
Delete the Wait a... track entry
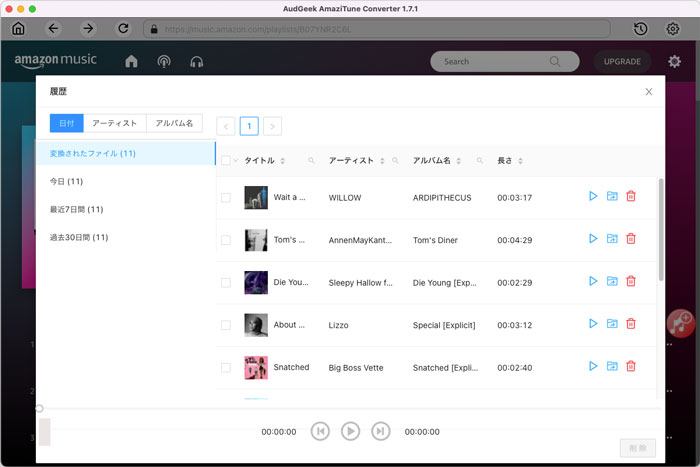(631, 196)
